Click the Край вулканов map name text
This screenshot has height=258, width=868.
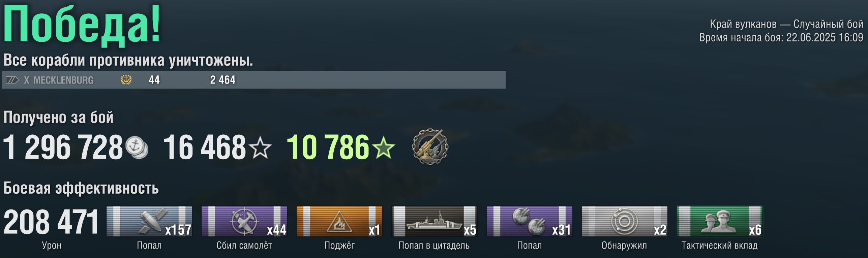pyautogui.click(x=743, y=24)
